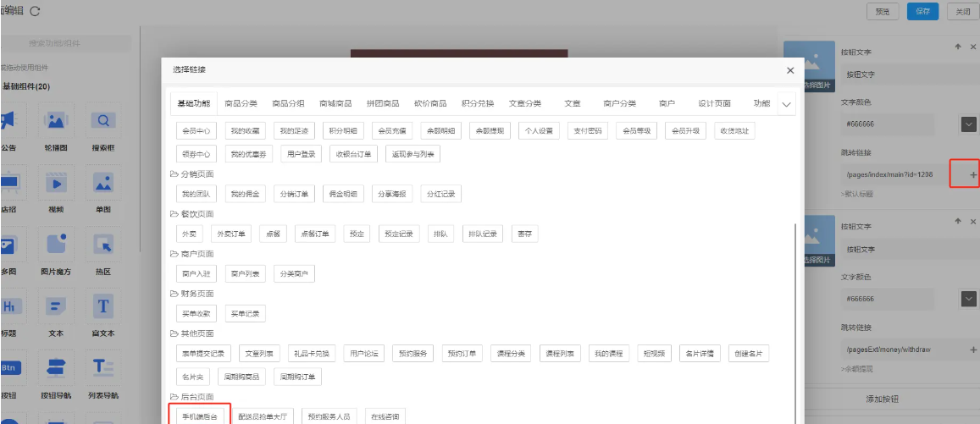The image size is (980, 424).
Task: Click the dialog vertical scrollbar
Action: coord(797,322)
